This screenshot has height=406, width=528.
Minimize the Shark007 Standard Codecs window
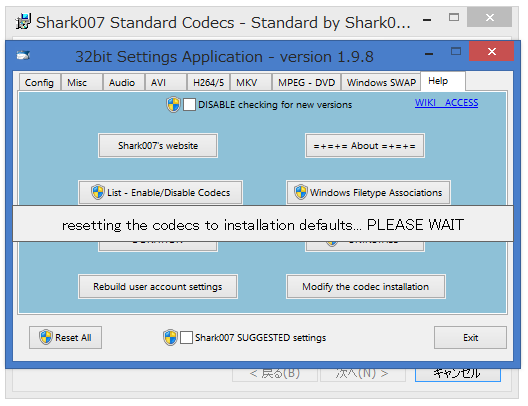pyautogui.click(x=427, y=20)
